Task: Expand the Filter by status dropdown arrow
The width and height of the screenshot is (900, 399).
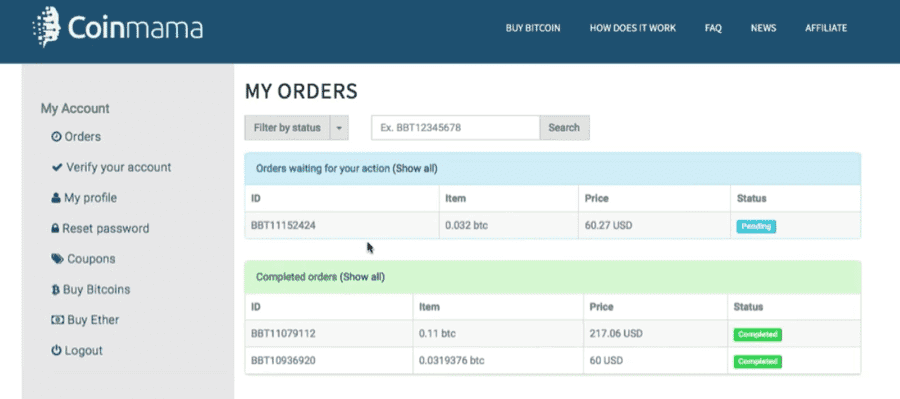Action: (x=339, y=127)
